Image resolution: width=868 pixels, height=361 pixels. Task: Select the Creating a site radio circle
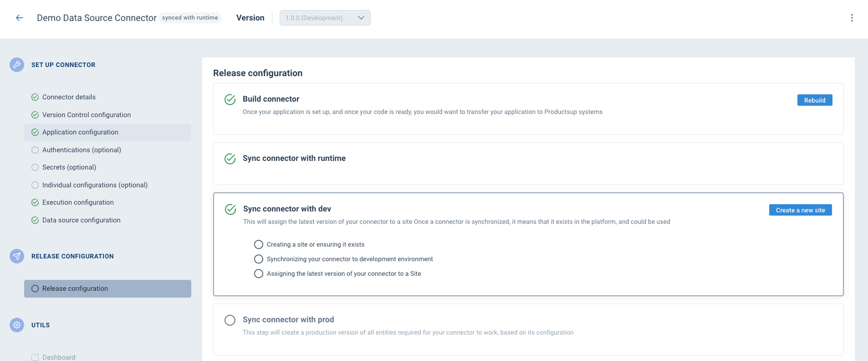tap(259, 244)
